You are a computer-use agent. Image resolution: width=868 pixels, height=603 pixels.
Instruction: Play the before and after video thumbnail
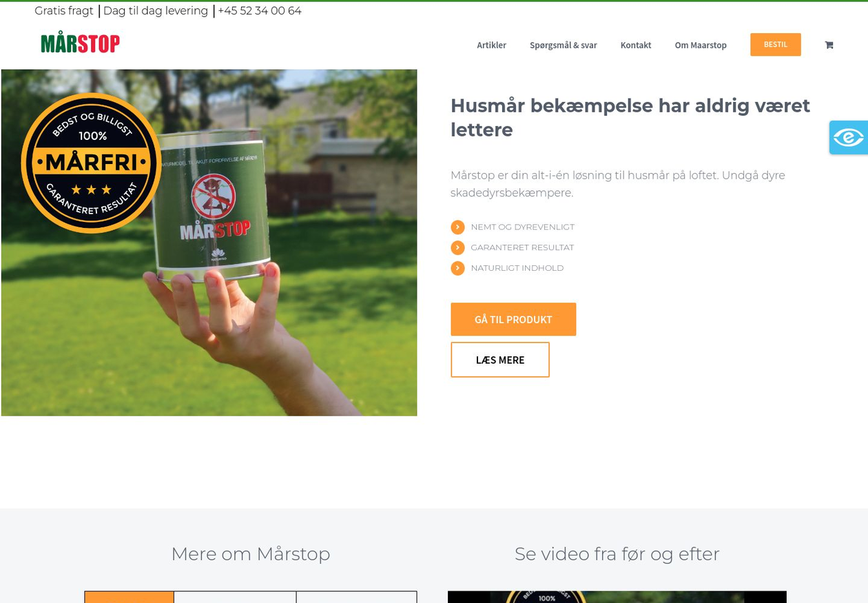click(617, 597)
